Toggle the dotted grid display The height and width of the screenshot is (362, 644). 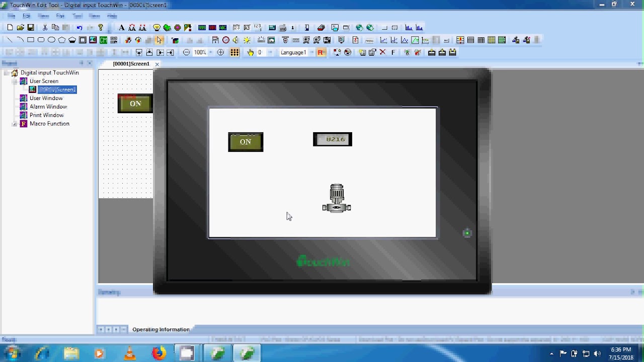point(235,52)
